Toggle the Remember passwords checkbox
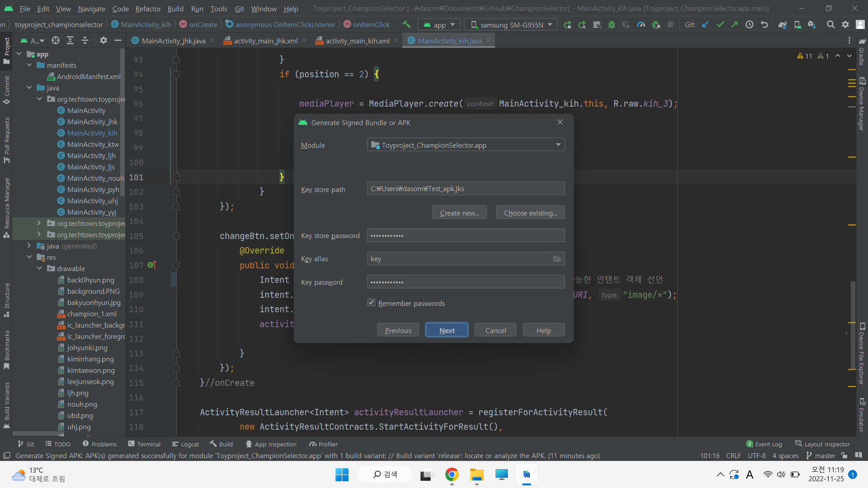The width and height of the screenshot is (868, 488). pos(372,303)
